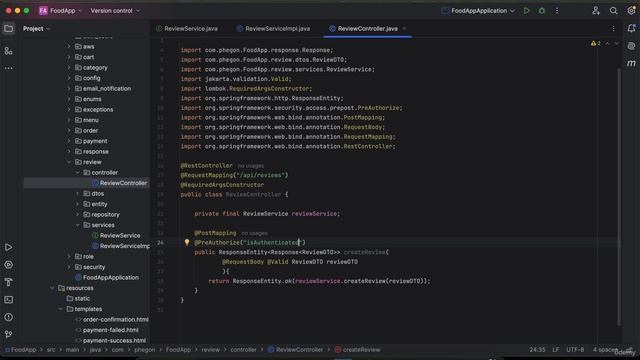640x360 pixels.
Task: Click createReview breadcrumb in status bar
Action: (x=358, y=350)
